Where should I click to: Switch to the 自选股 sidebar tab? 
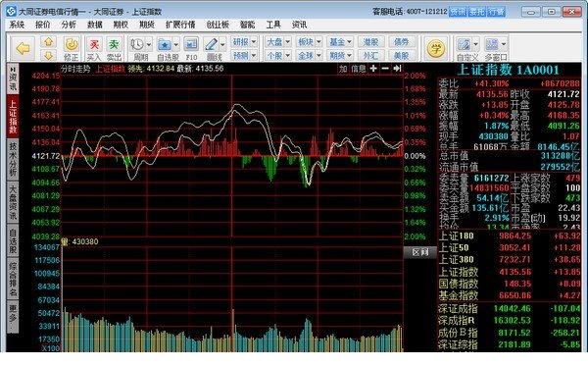[13, 241]
